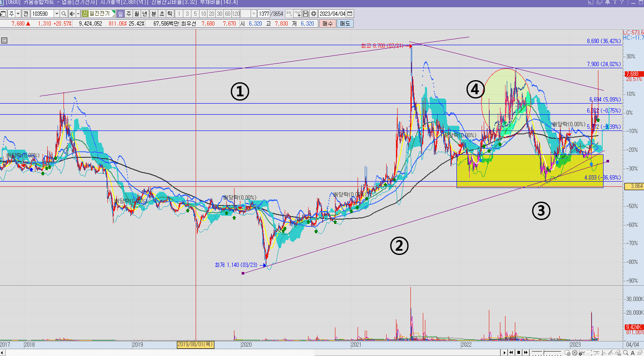Choose the 20 interval button
The image size is (644, 356).
[211, 14]
